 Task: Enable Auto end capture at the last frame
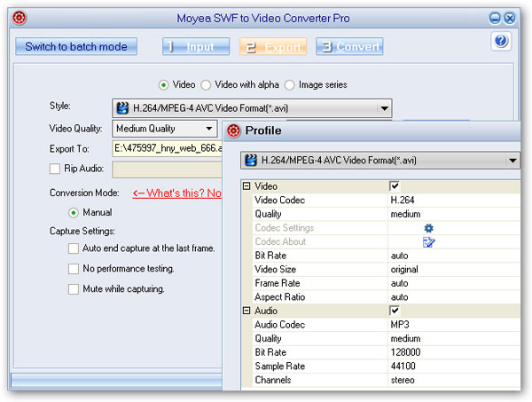[74, 248]
